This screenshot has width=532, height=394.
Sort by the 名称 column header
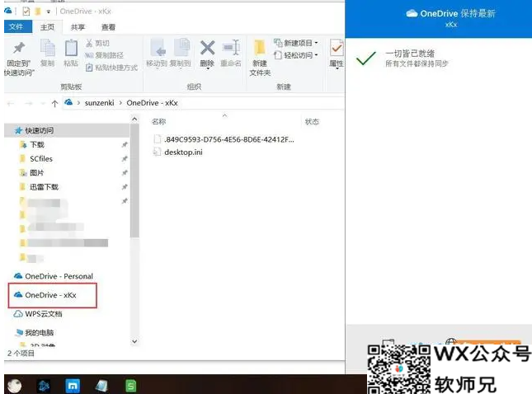(159, 121)
